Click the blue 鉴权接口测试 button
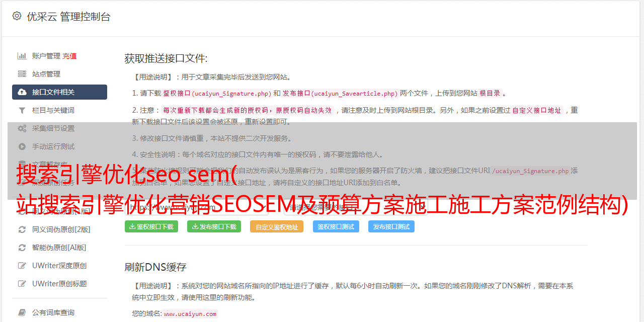The image size is (644, 322). point(336,226)
